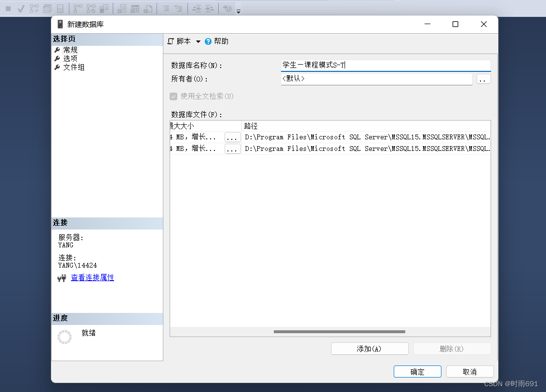Toggle Include Client Statistics toolbar icon
This screenshot has height=392, width=546.
point(104,9)
